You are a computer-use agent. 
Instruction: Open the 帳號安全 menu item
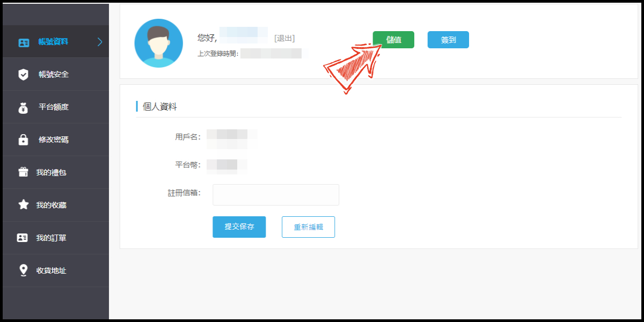point(55,75)
